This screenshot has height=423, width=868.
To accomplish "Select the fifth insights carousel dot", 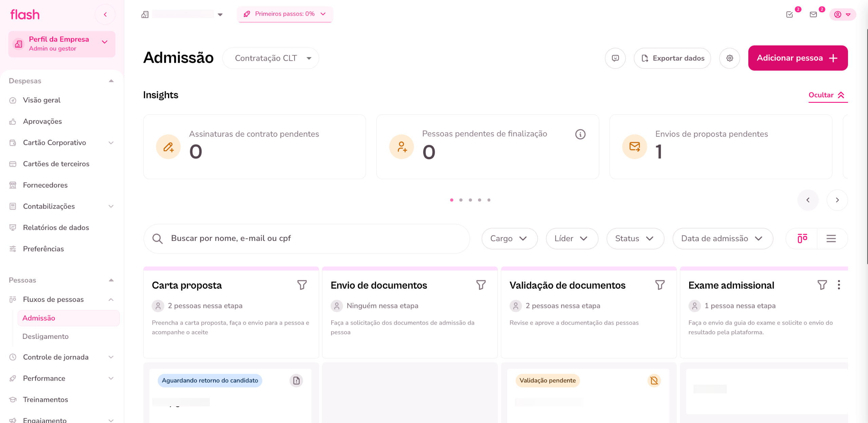I will point(489,200).
